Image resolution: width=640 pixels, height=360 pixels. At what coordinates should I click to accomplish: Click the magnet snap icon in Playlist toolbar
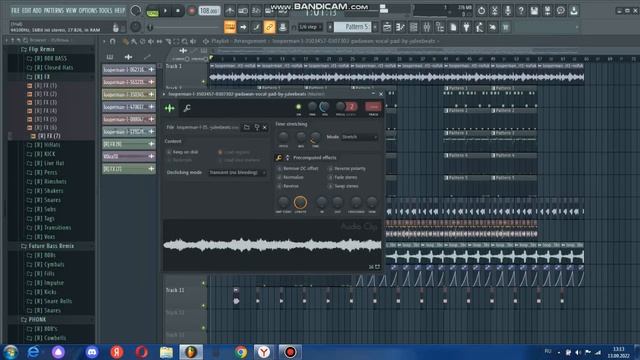[x=113, y=41]
